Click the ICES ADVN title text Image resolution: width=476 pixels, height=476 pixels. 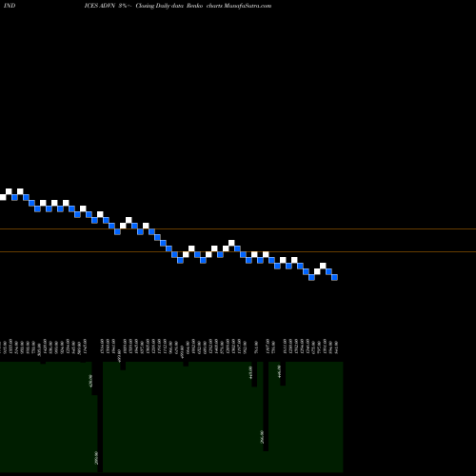(99, 6)
